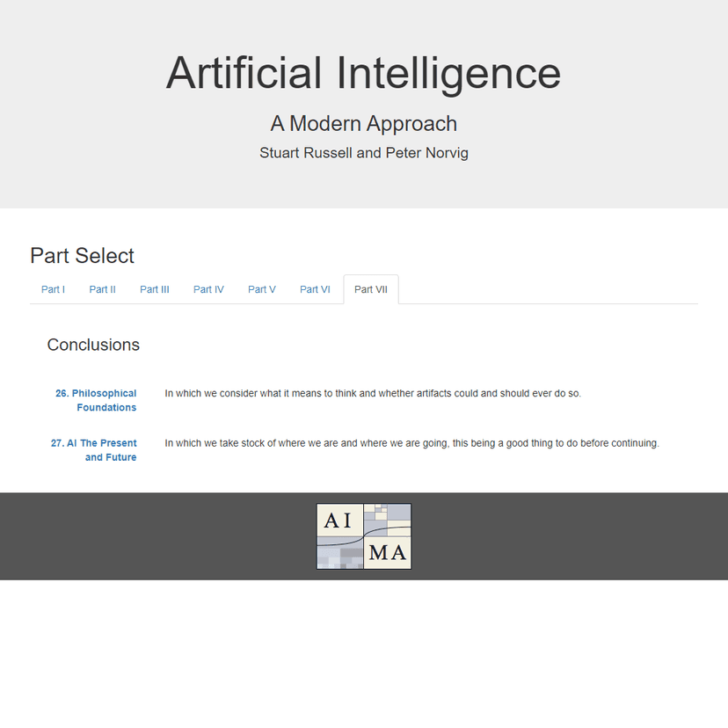Click the Conclusions heading
Image resolution: width=728 pixels, height=728 pixels.
tap(93, 345)
